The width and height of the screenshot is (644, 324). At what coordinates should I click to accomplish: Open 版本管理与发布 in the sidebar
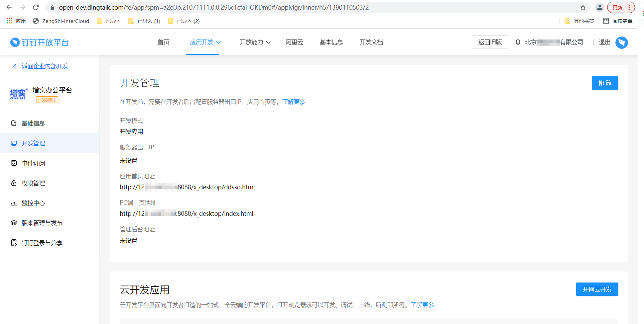42,223
